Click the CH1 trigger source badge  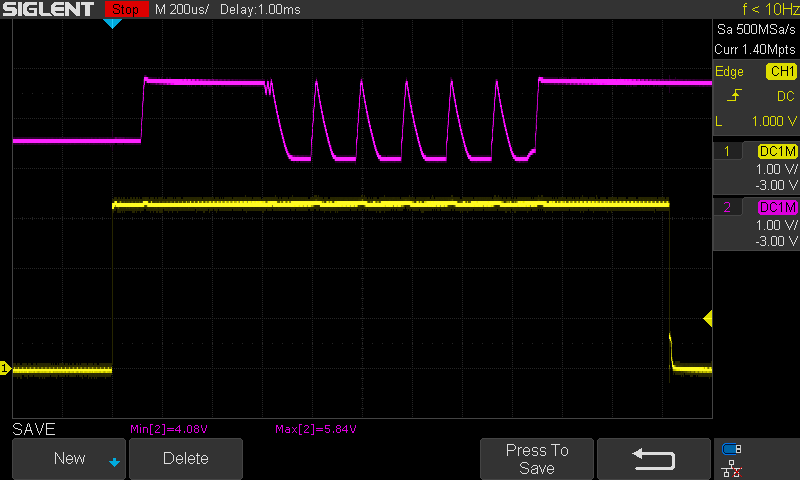(782, 71)
